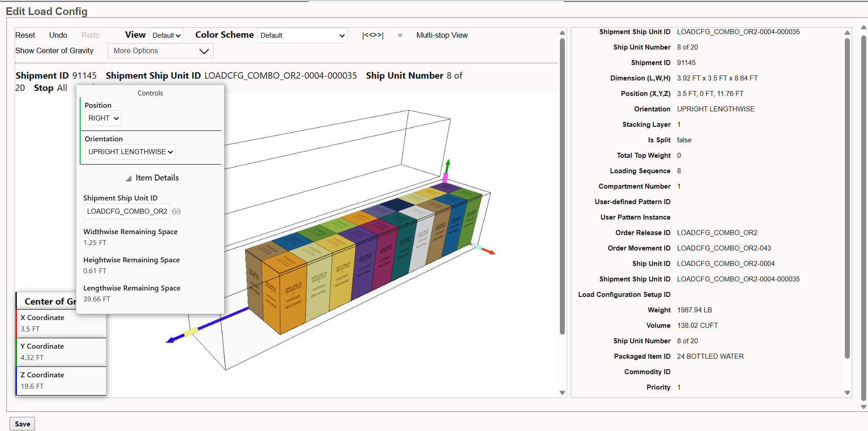Click the Volume value 138.02 CUFT
868x431 pixels.
697,326
